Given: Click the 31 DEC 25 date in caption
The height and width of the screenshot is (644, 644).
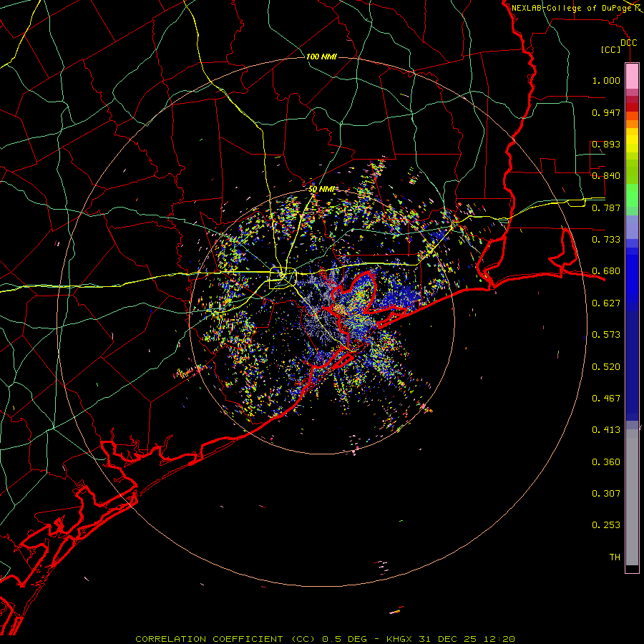Looking at the screenshot, I should (448, 639).
